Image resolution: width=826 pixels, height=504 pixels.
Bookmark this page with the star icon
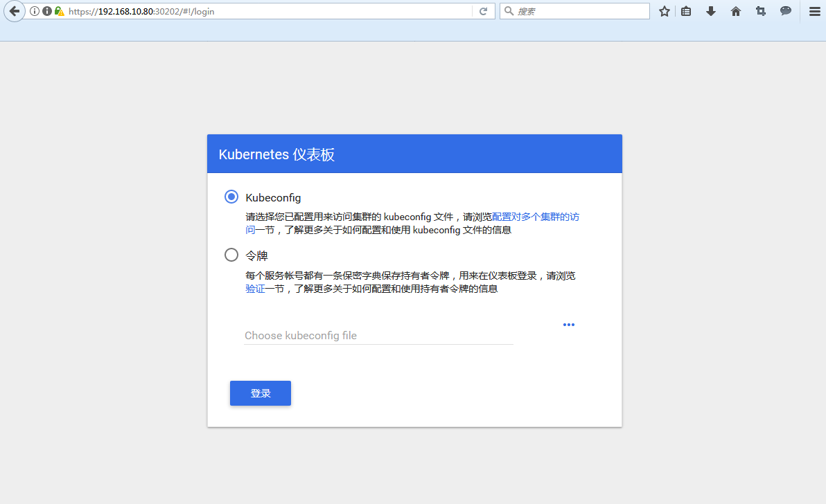point(664,11)
